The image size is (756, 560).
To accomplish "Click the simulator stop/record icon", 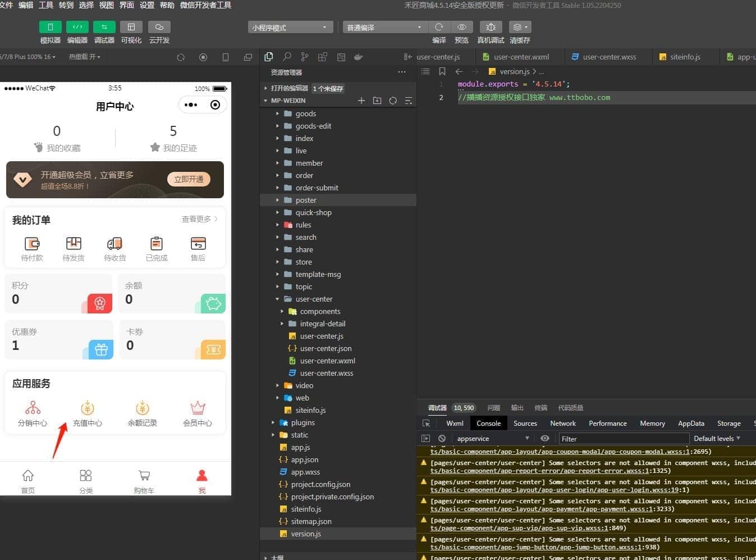I will coord(203,57).
